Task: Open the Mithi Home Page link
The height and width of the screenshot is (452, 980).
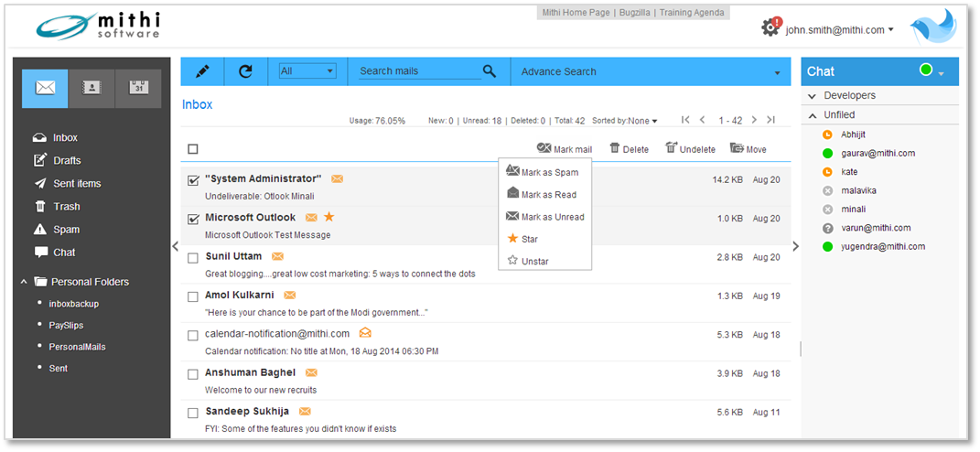Action: (576, 13)
